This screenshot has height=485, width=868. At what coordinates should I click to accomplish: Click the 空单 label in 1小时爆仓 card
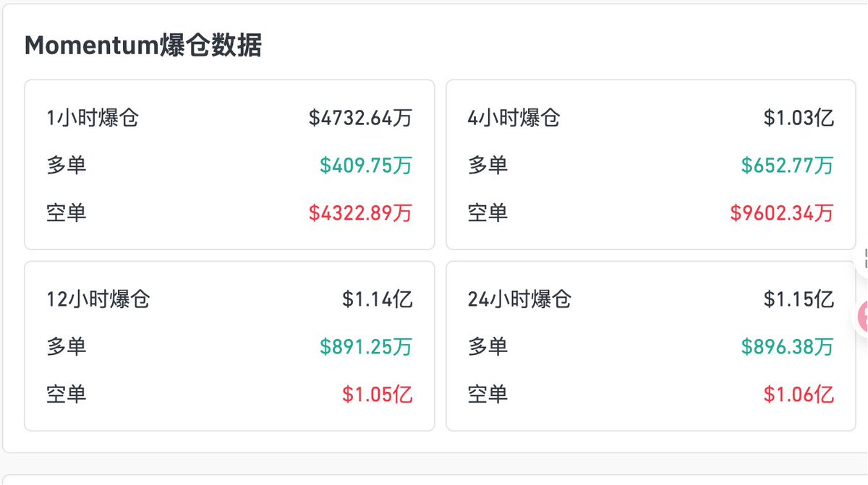tap(67, 213)
